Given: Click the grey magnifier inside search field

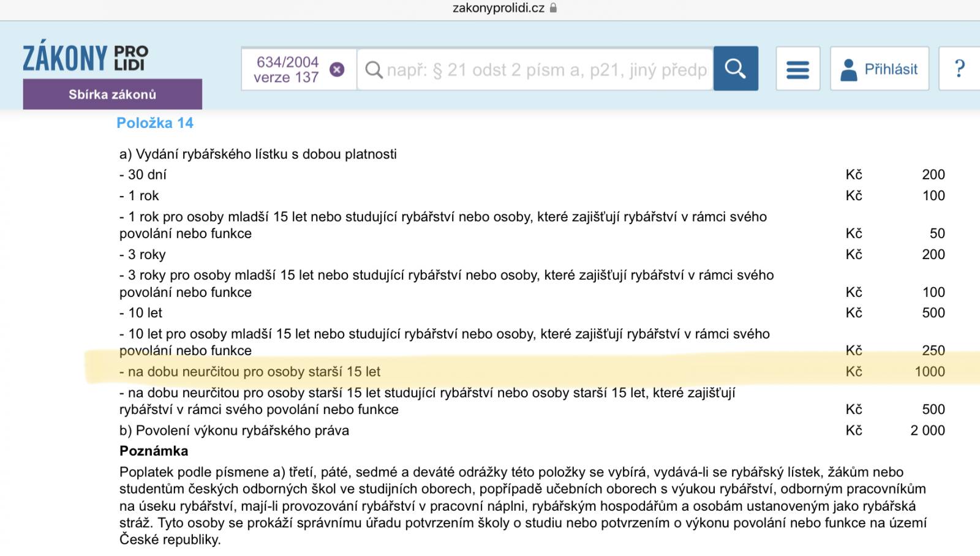Looking at the screenshot, I should coord(374,70).
